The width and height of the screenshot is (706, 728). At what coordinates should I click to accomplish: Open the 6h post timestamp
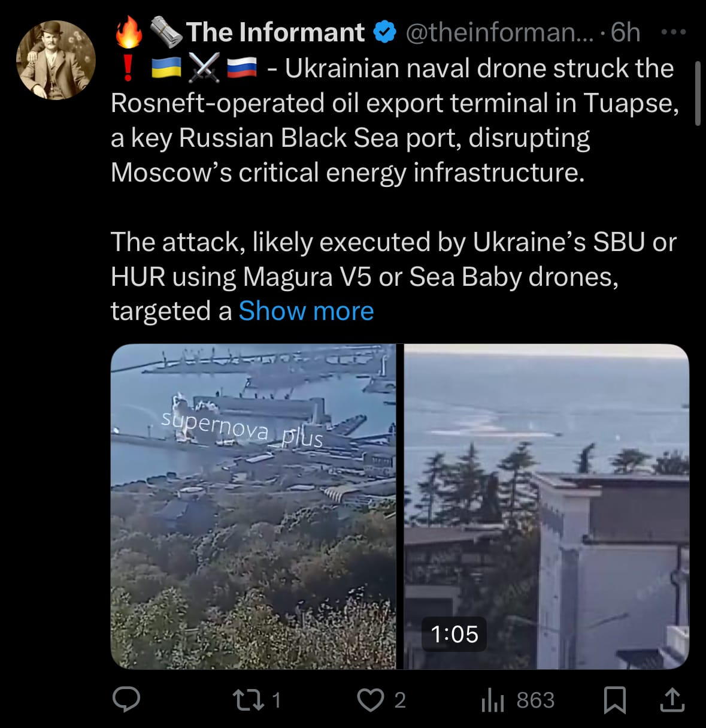click(626, 32)
